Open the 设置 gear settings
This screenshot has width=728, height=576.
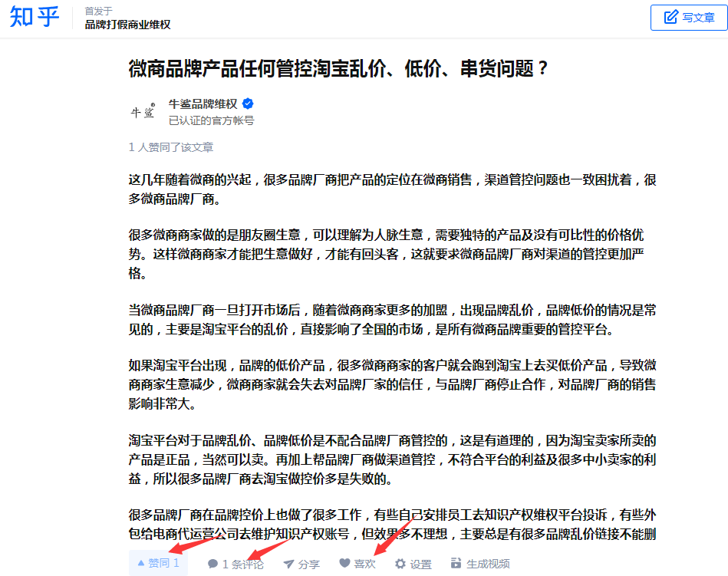tap(413, 564)
